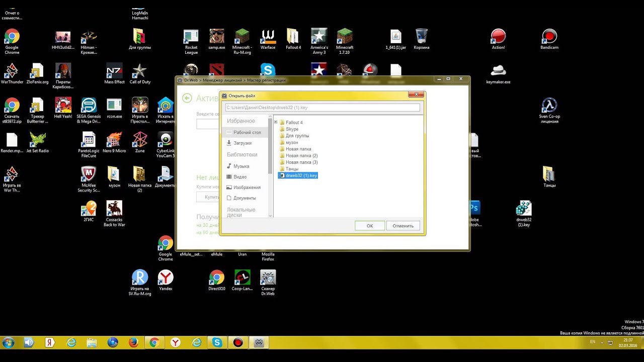Click the dialog sidebar vertical scrollbar thumb
644x362 pixels.
pyautogui.click(x=270, y=146)
